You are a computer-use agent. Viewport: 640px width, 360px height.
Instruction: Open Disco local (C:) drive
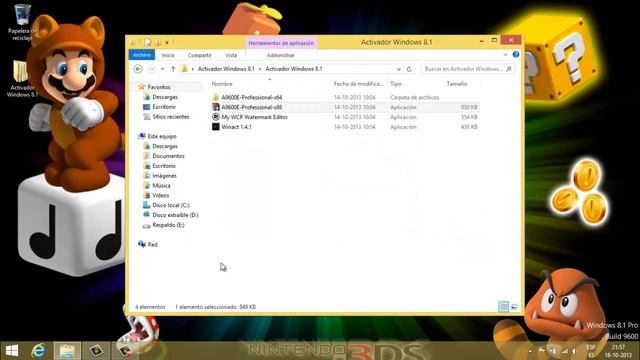click(171, 205)
